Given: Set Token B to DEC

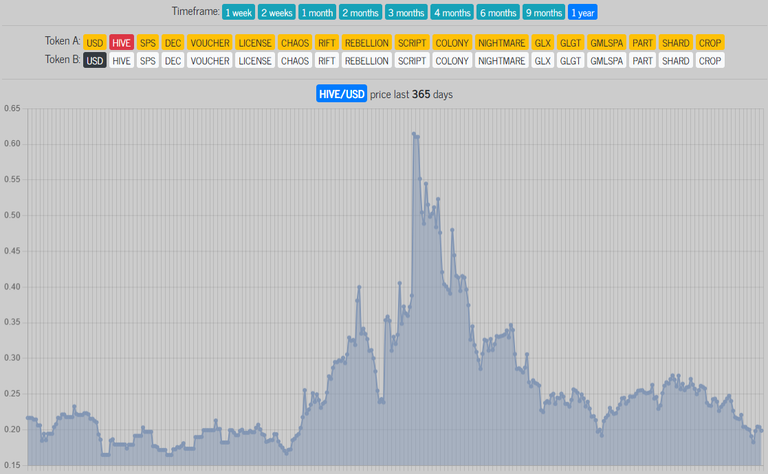Looking at the screenshot, I should [x=173, y=61].
